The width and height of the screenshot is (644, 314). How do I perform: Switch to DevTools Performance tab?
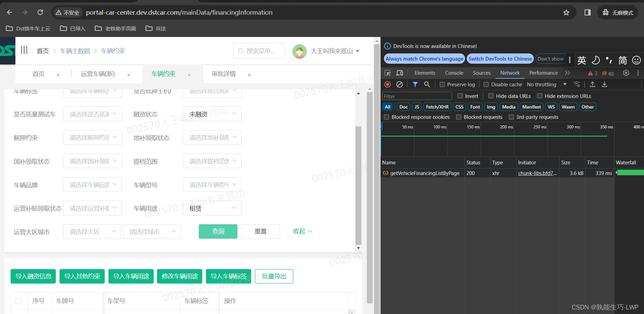pyautogui.click(x=543, y=73)
